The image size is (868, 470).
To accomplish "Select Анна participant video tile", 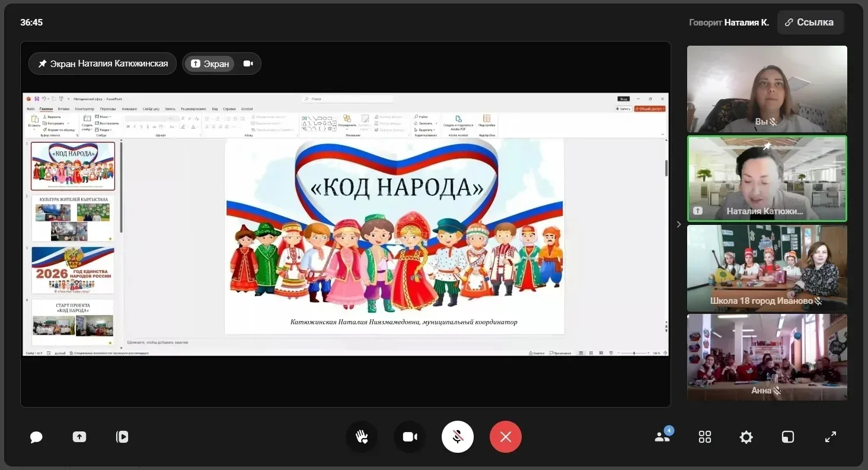I will coord(767,357).
